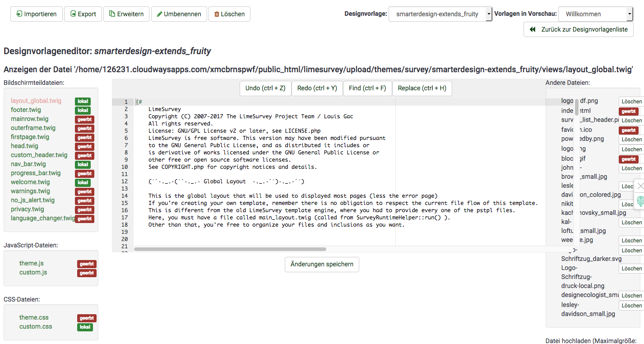Save changes with Änderungen speichern
This screenshot has height=344, width=644.
[322, 265]
